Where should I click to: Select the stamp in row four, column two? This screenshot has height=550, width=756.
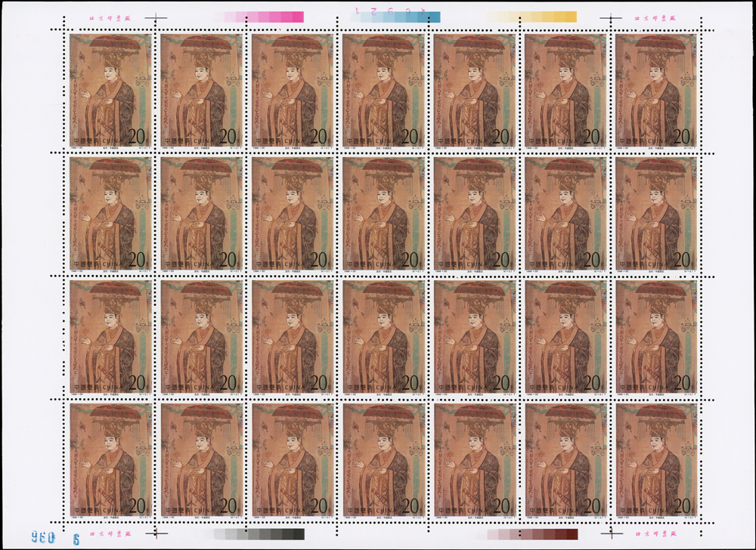coord(202,461)
